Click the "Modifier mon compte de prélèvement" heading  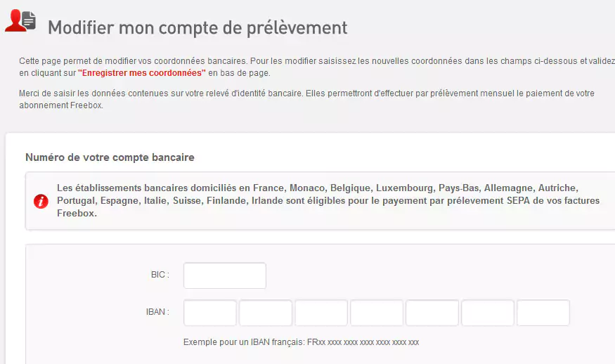pos(198,28)
